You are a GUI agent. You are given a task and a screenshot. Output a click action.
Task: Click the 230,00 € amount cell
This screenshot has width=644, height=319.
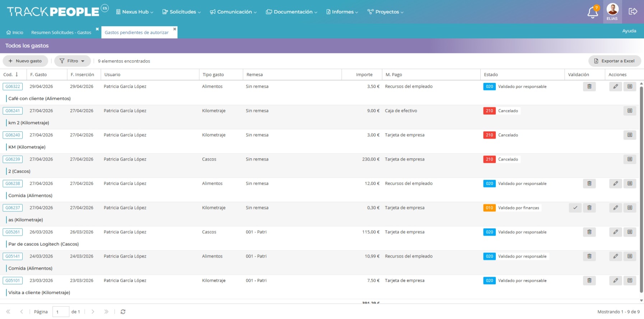[x=370, y=159]
